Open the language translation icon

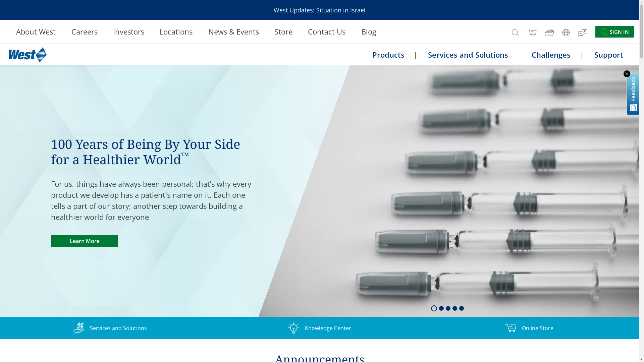click(583, 33)
